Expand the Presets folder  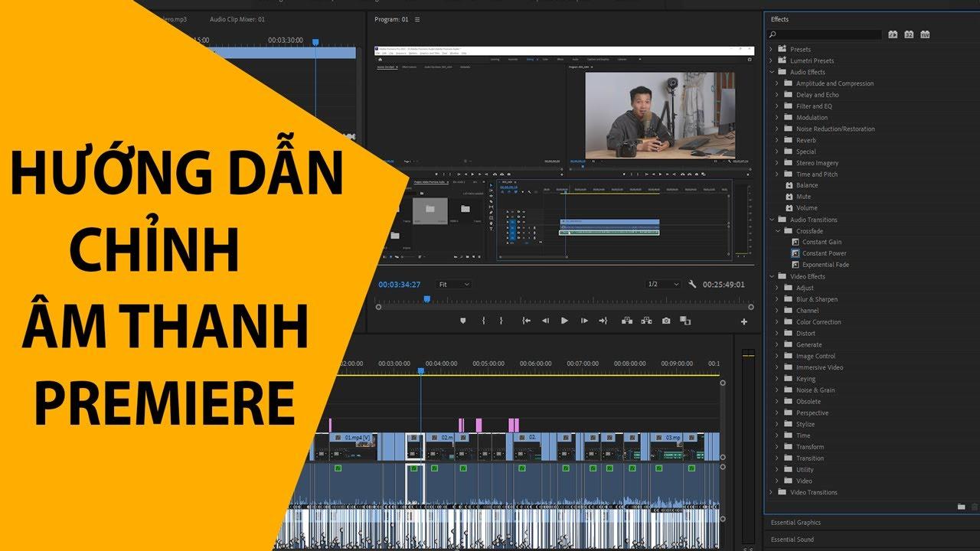point(771,49)
